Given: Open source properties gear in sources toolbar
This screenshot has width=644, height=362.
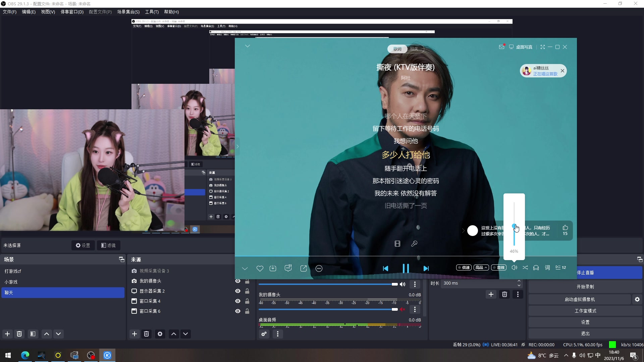Looking at the screenshot, I should (x=160, y=334).
